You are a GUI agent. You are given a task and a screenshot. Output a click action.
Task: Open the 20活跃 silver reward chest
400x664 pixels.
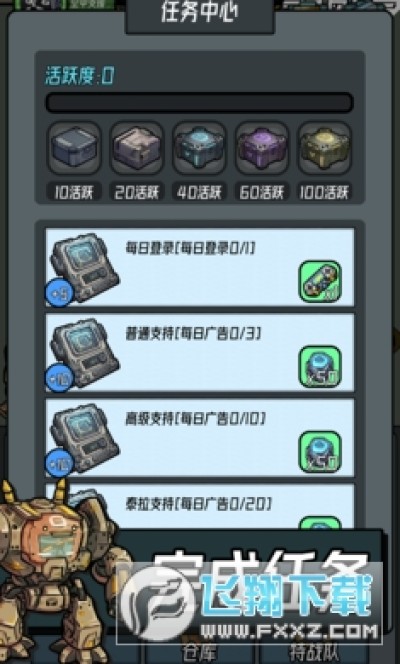[136, 148]
